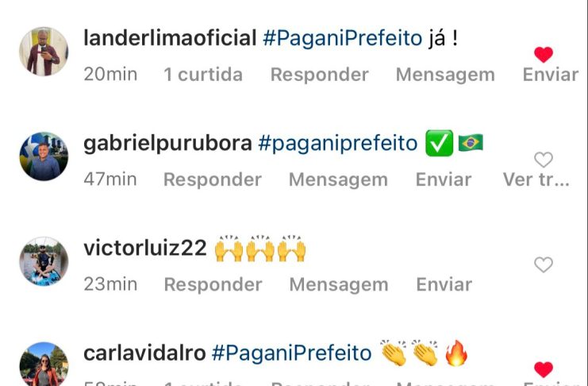The height and width of the screenshot is (386, 588).
Task: Open victorluiz22 username link
Action: [x=144, y=248]
